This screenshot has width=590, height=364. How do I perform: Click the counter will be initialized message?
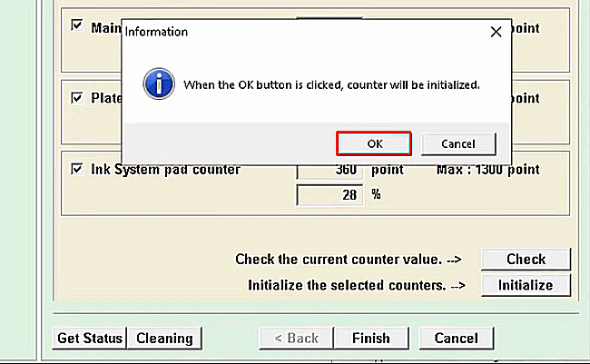(x=331, y=84)
